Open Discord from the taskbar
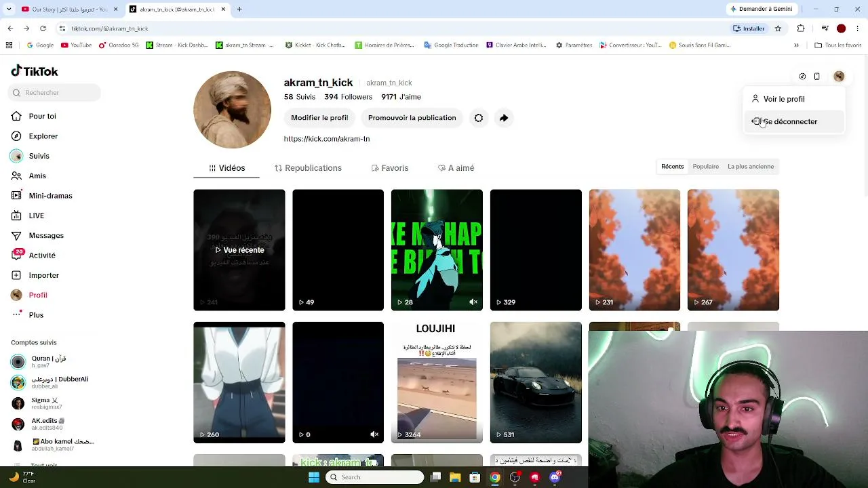The width and height of the screenshot is (868, 488). coord(555,477)
